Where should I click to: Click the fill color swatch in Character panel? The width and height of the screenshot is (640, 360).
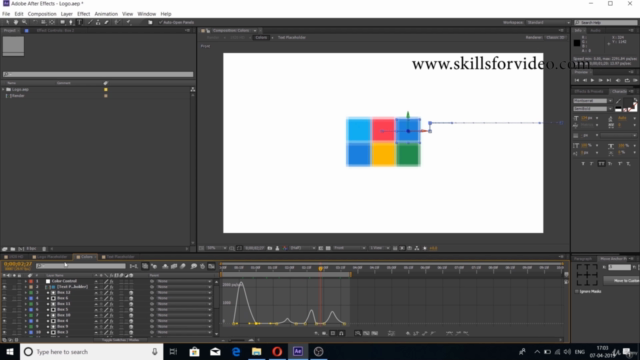pos(628,103)
